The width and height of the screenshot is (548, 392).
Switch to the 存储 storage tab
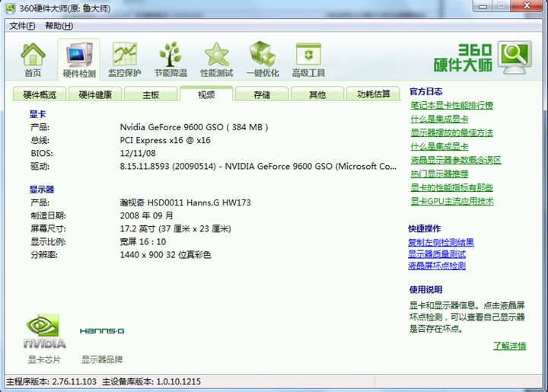pos(262,94)
